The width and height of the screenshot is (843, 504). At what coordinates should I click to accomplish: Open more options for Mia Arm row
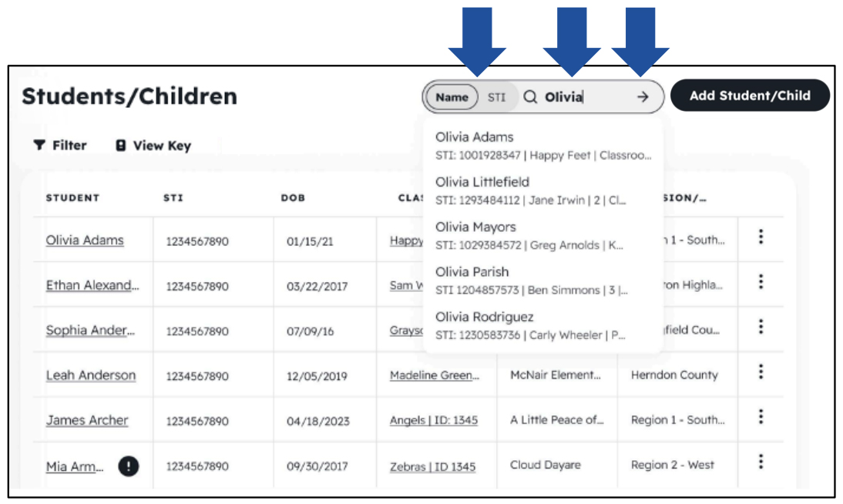click(x=761, y=462)
